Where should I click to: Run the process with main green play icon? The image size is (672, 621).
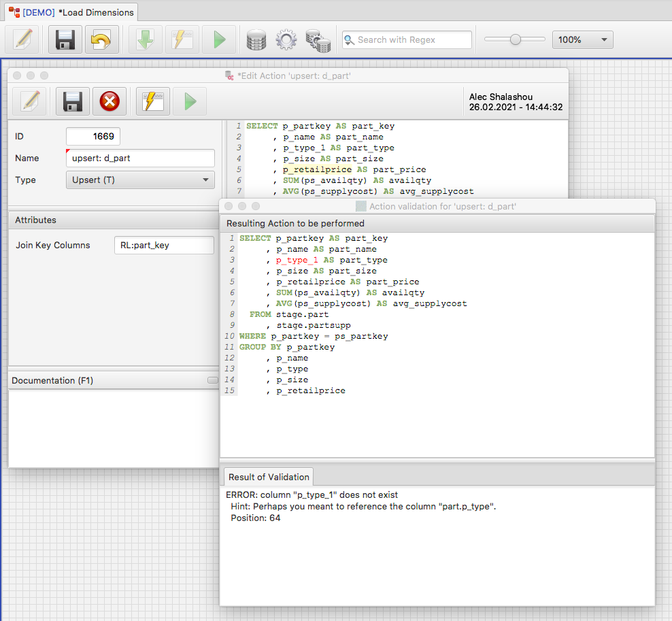219,40
